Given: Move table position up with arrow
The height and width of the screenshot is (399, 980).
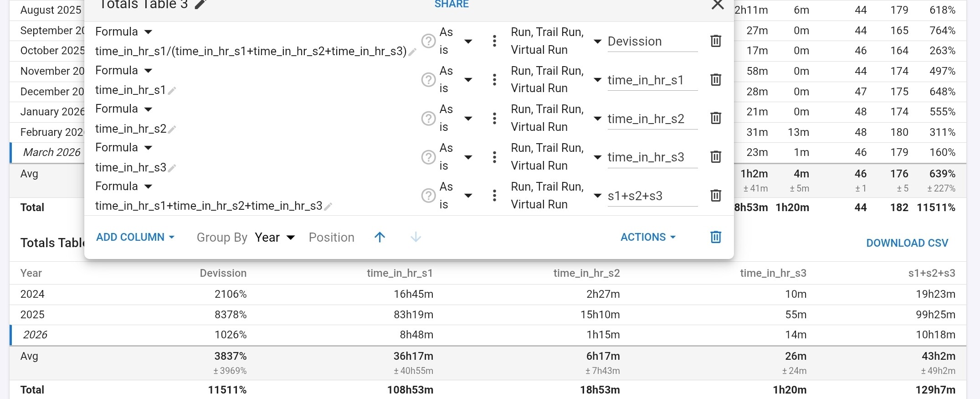Looking at the screenshot, I should pos(380,237).
